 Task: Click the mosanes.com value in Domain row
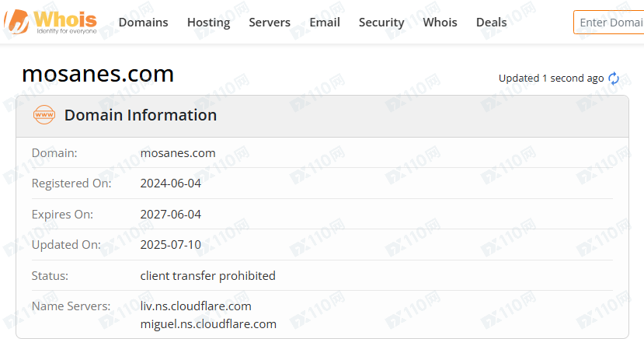click(178, 153)
